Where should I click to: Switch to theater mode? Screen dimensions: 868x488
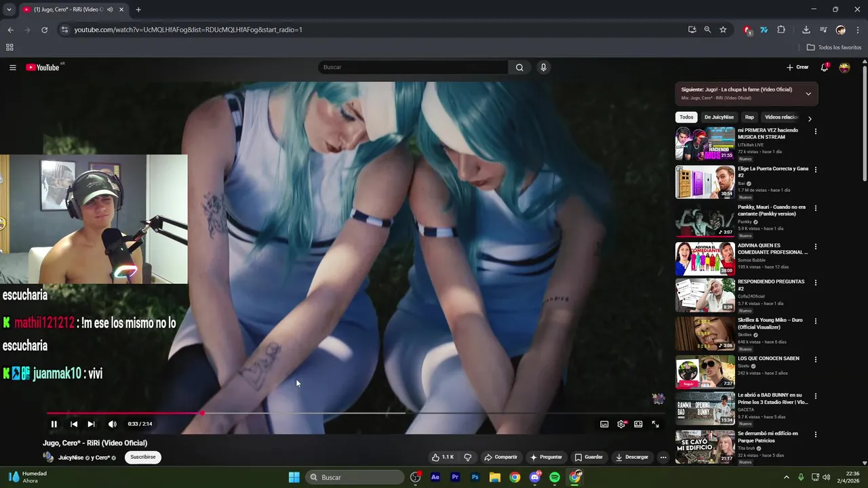coord(638,424)
